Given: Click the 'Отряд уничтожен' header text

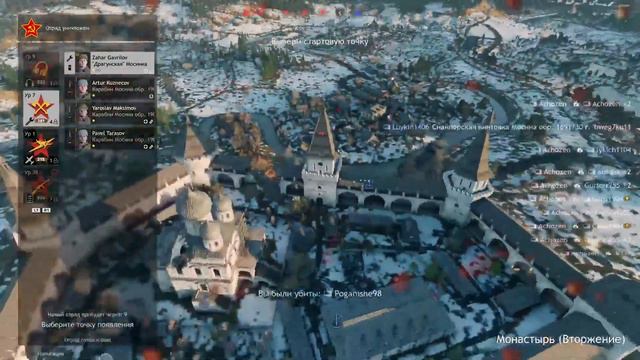Looking at the screenshot, I should (x=68, y=29).
